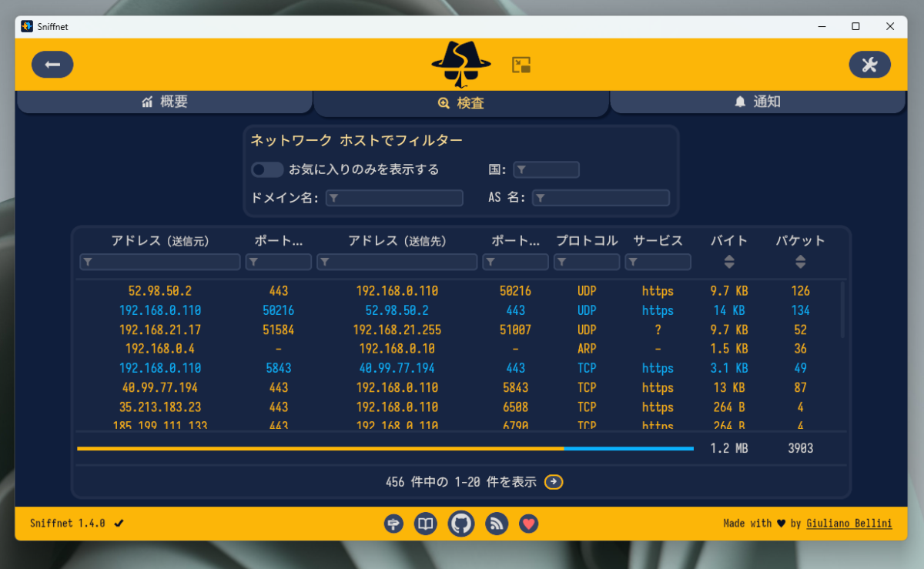Click the sponsor heart icon
This screenshot has width=924, height=569.
(528, 524)
